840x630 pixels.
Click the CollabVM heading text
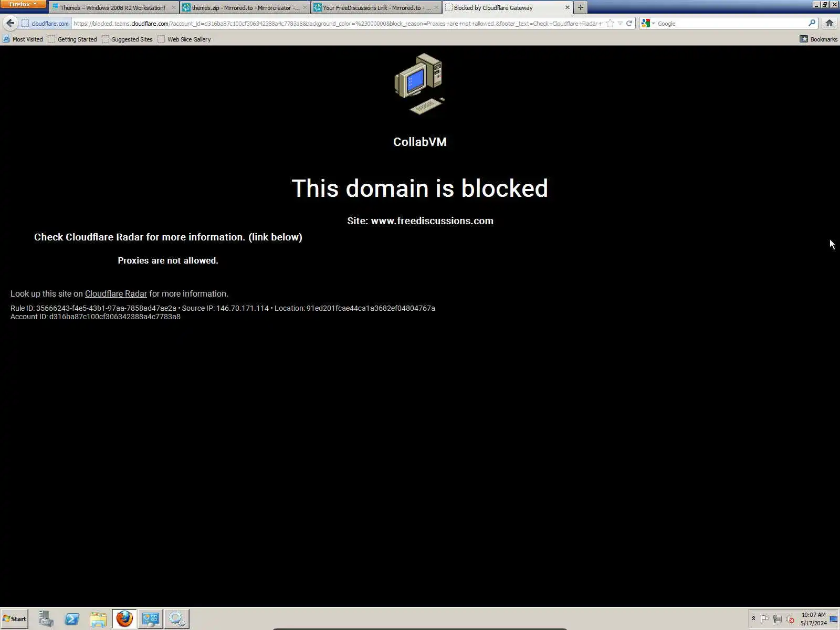[x=420, y=142]
